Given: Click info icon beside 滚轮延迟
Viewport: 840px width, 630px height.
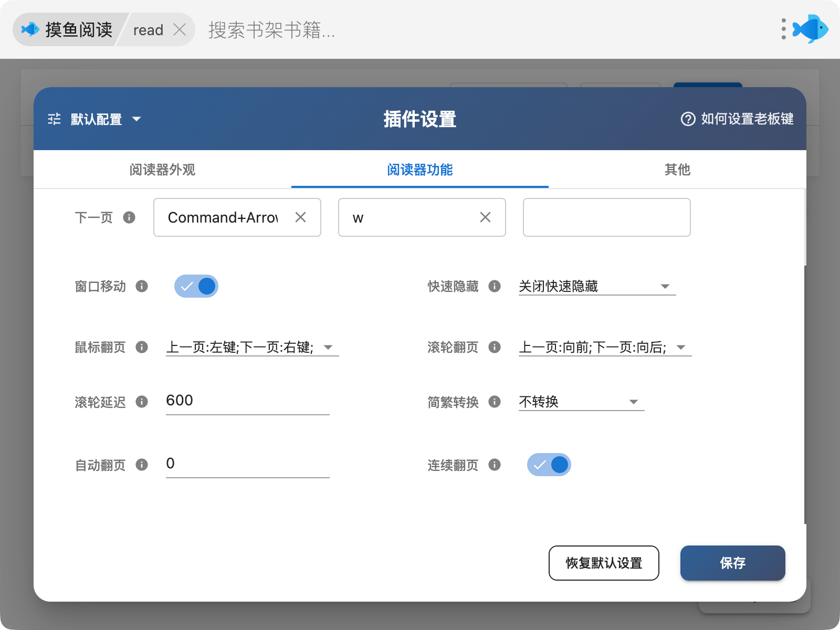Looking at the screenshot, I should [x=142, y=402].
